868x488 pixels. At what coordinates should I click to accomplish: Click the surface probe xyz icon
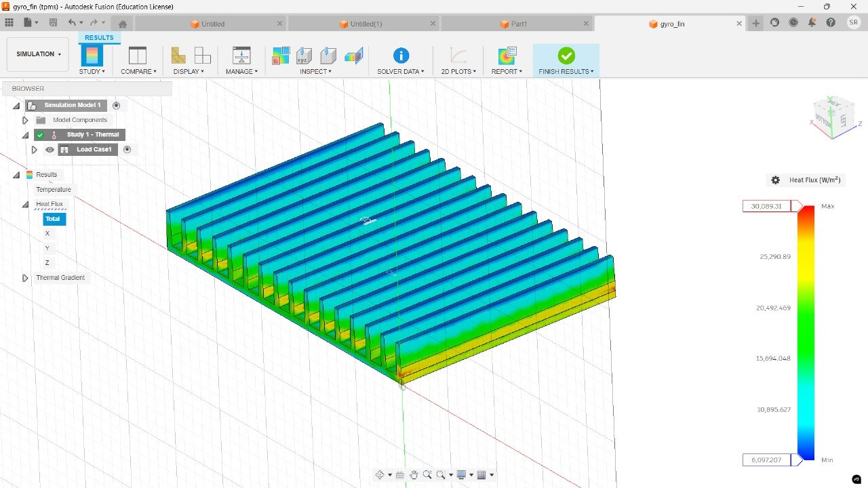click(x=304, y=56)
